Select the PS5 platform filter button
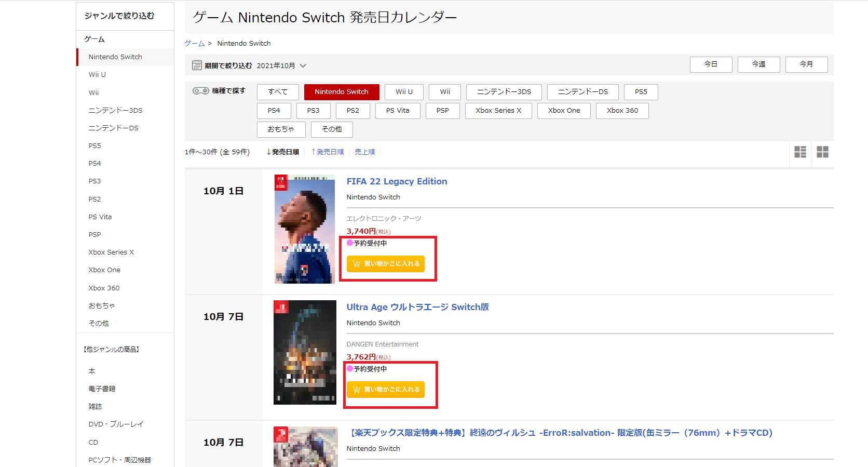Viewport: 868px width, 467px height. pyautogui.click(x=641, y=92)
